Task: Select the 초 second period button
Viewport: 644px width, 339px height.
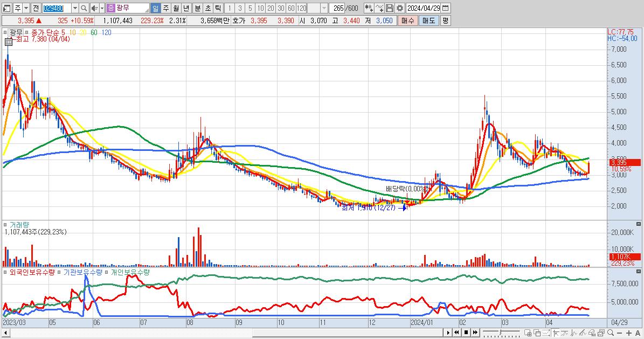Action: (208, 8)
